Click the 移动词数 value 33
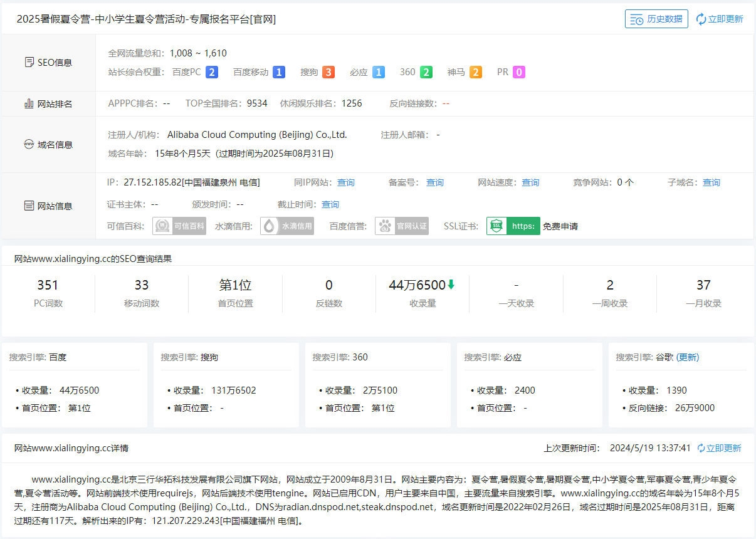 click(x=142, y=285)
